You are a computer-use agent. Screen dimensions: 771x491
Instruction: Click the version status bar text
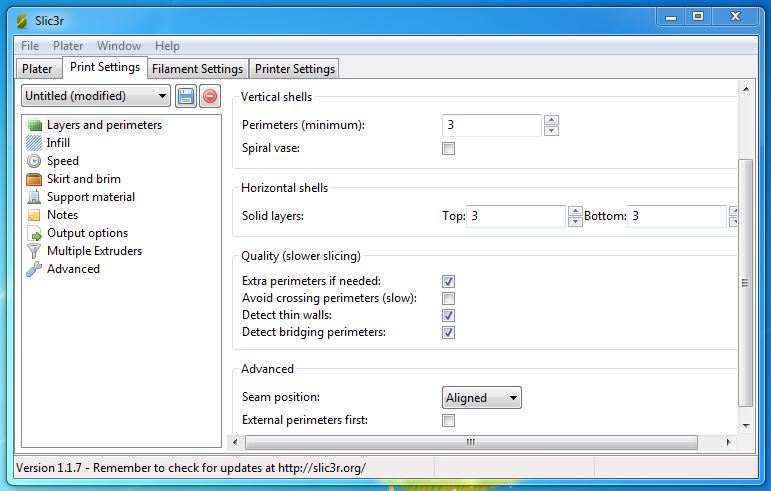(x=191, y=468)
